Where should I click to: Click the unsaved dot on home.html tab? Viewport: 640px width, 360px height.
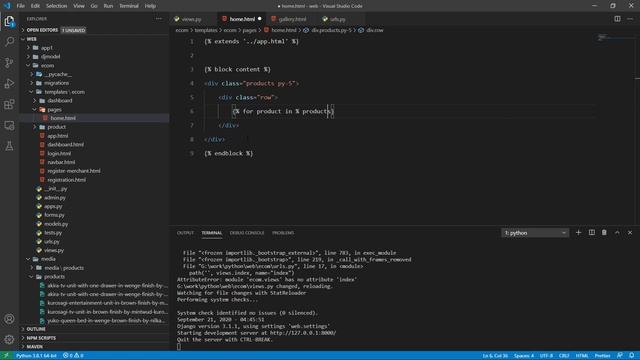(x=260, y=19)
